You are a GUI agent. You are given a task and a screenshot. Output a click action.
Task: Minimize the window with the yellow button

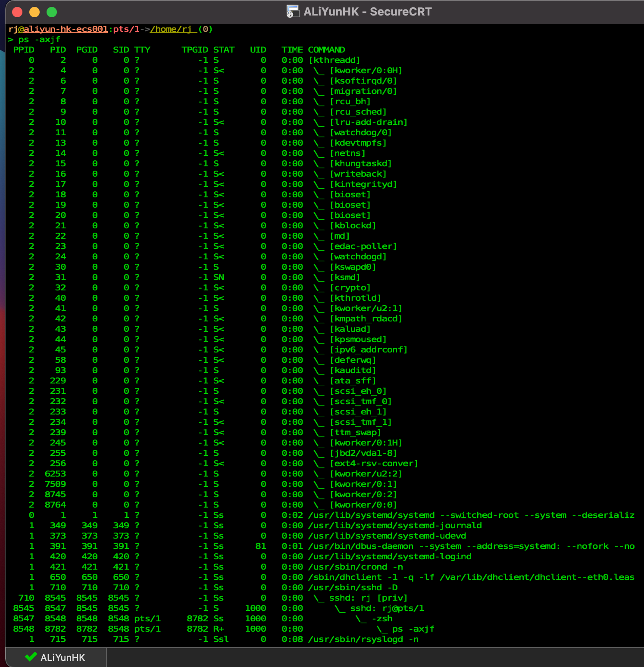[x=34, y=12]
